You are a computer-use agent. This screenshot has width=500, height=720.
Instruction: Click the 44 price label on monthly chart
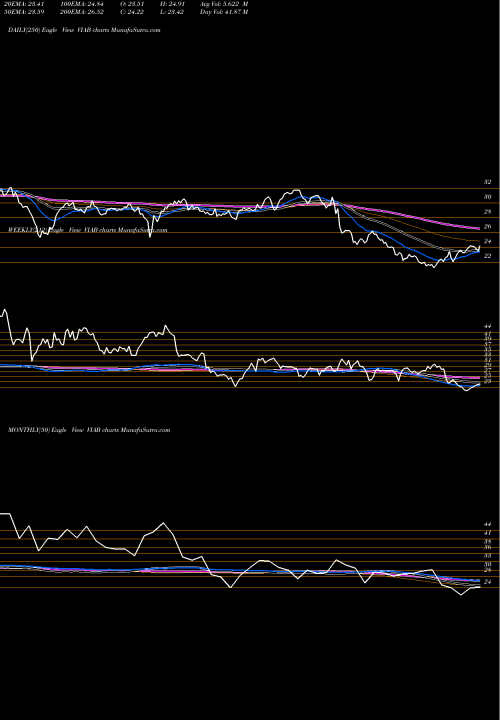pyautogui.click(x=487, y=524)
